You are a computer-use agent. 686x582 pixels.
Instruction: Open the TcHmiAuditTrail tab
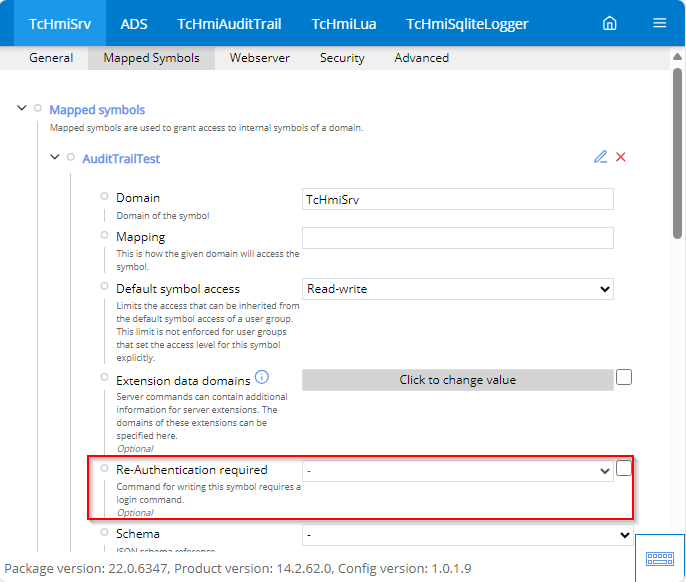pos(229,23)
